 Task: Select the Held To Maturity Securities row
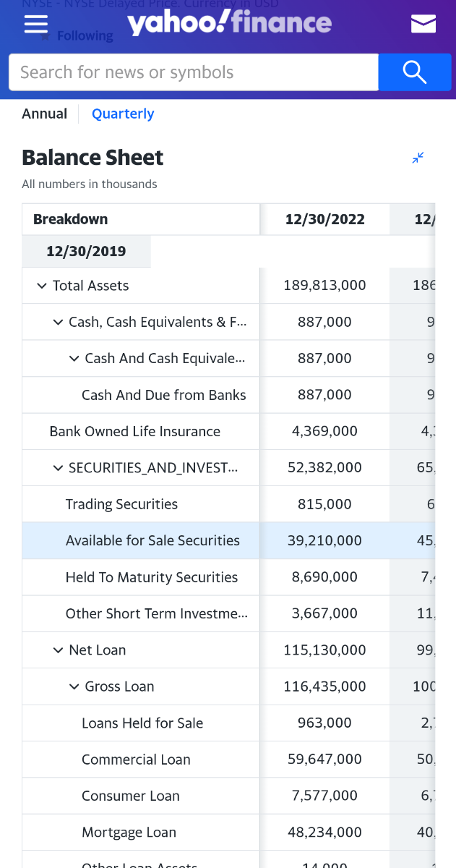tap(152, 577)
